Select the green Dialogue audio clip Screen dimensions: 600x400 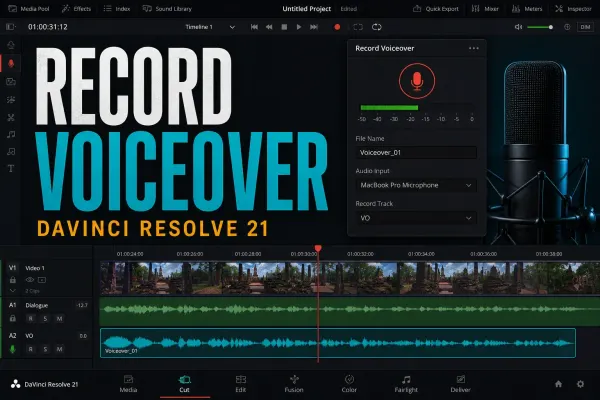(x=350, y=312)
